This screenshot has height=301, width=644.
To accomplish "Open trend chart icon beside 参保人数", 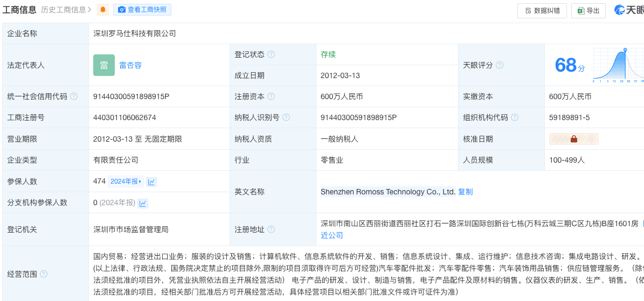I will [x=151, y=181].
